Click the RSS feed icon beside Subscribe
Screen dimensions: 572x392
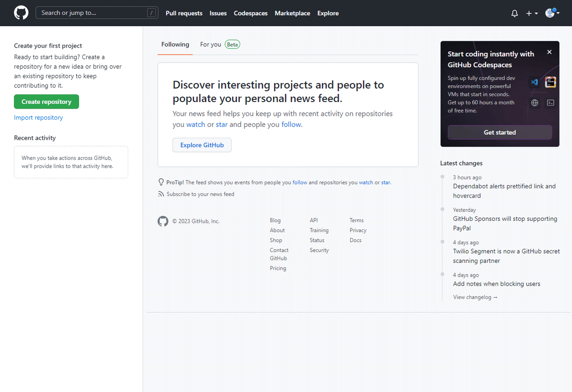click(x=161, y=194)
